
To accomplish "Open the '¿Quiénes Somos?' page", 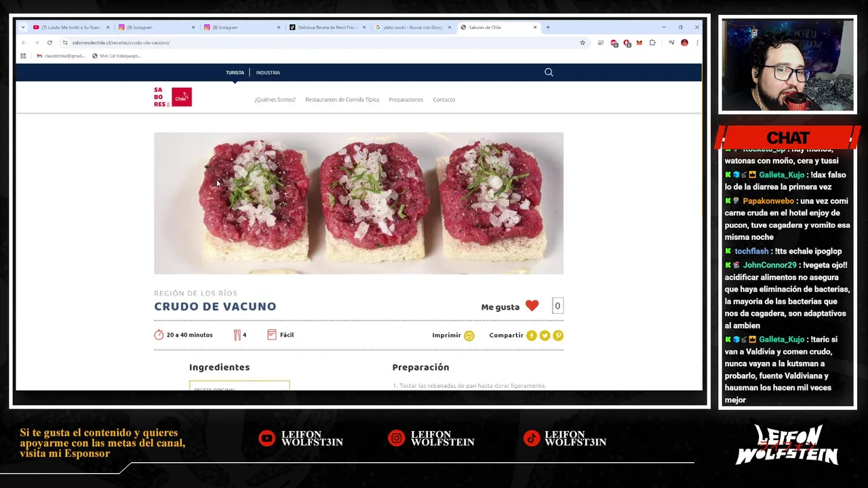I will pyautogui.click(x=275, y=100).
